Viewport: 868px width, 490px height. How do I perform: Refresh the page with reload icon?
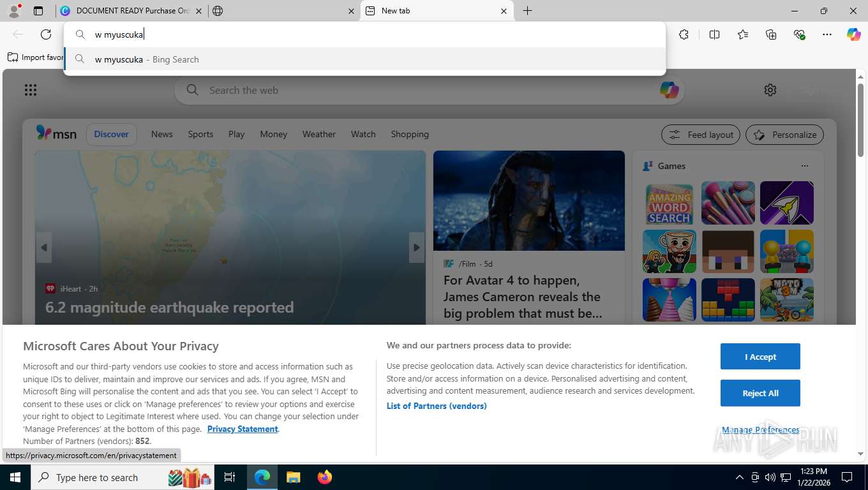click(45, 34)
